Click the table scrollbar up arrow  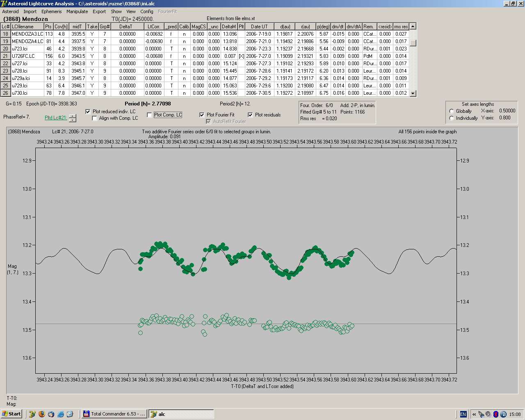pyautogui.click(x=413, y=26)
